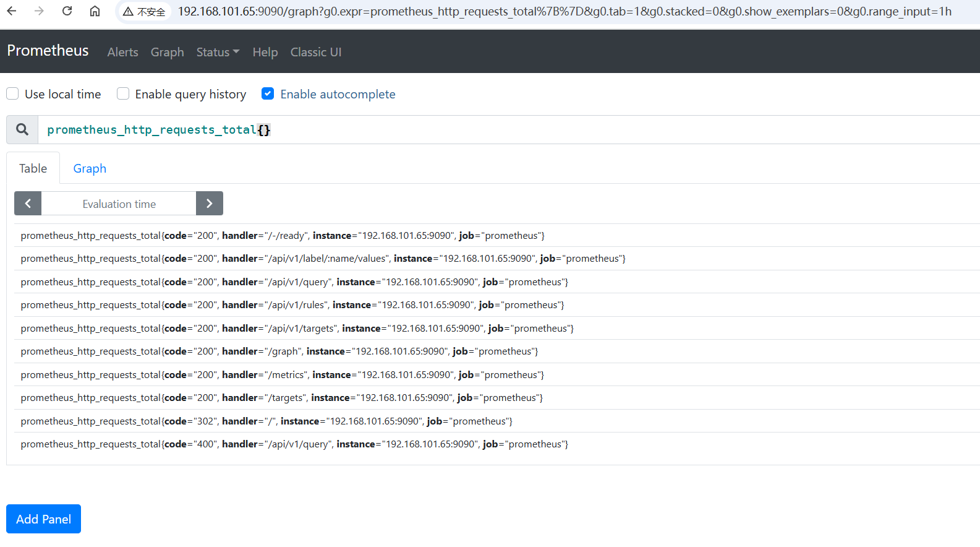980x547 pixels.
Task: Click the not-secure warning icon
Action: 128,12
